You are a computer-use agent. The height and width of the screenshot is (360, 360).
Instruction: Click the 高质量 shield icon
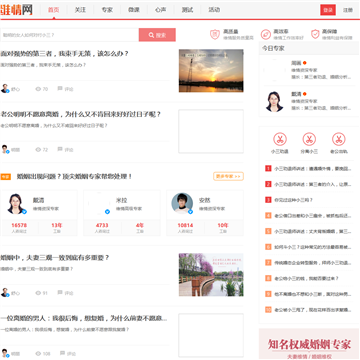click(215, 34)
